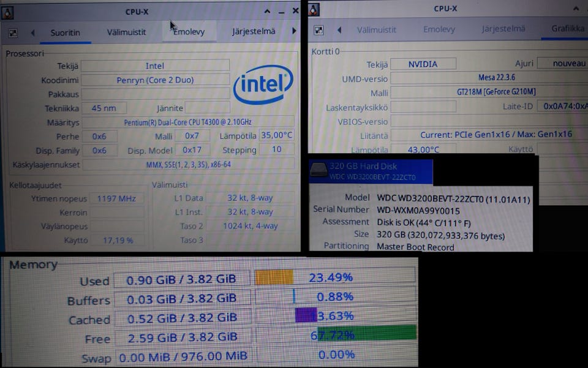Click right tab-scroll arrow in left CPU-X window
This screenshot has width=588, height=368.
(294, 31)
